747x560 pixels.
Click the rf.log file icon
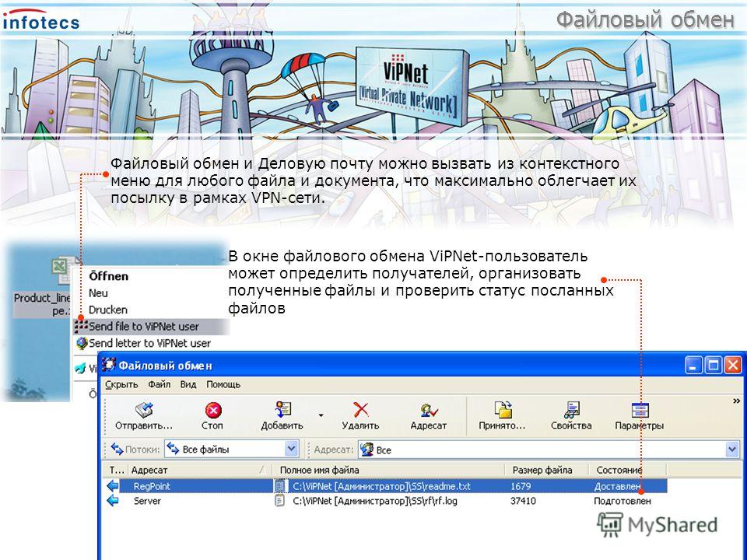(280, 500)
